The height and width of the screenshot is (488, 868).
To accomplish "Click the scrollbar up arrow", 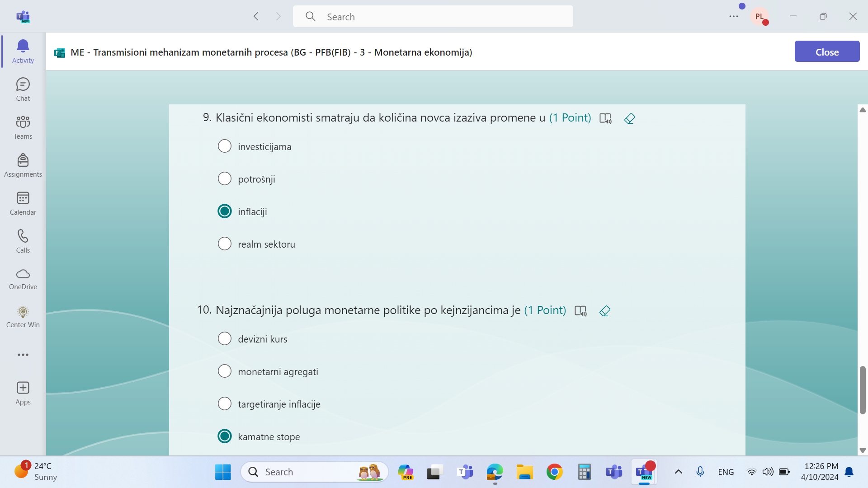I will [x=863, y=110].
